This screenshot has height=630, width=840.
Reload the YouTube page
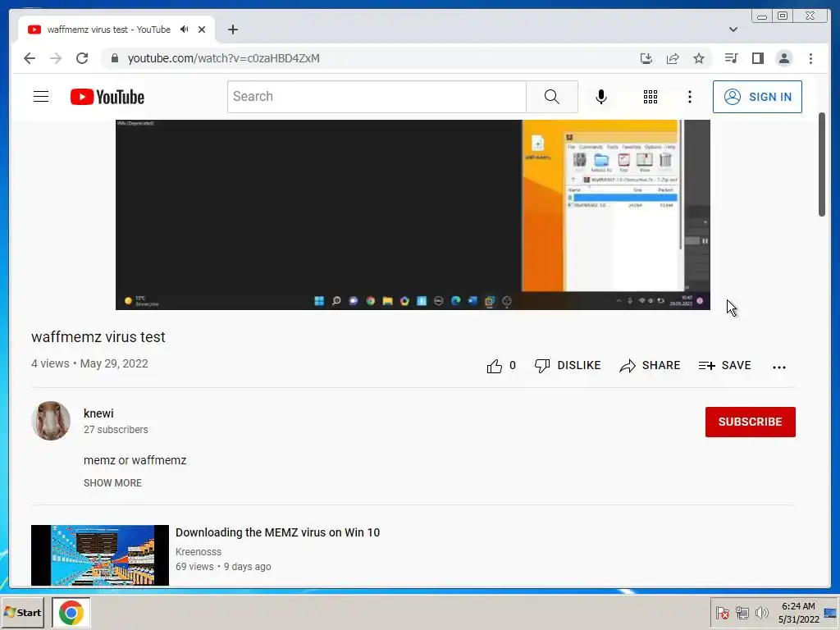pyautogui.click(x=82, y=58)
